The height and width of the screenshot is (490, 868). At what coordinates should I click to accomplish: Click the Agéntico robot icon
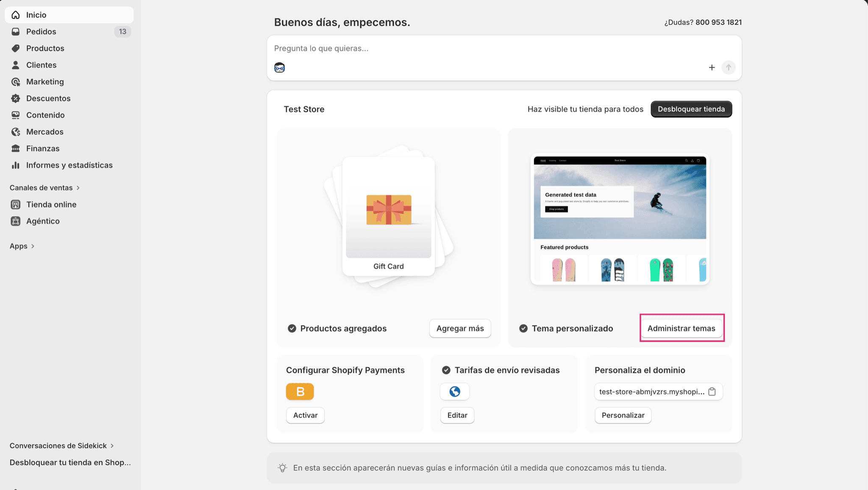[16, 221]
